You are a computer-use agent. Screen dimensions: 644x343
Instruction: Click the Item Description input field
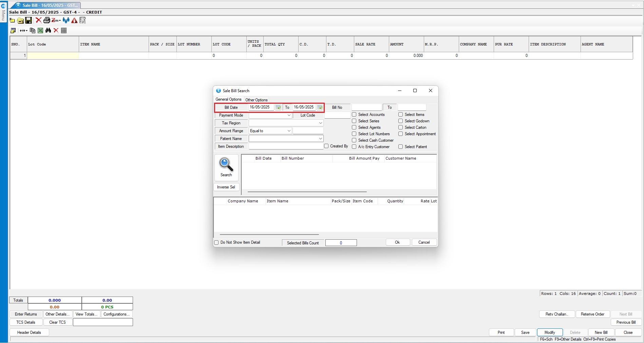pos(286,146)
